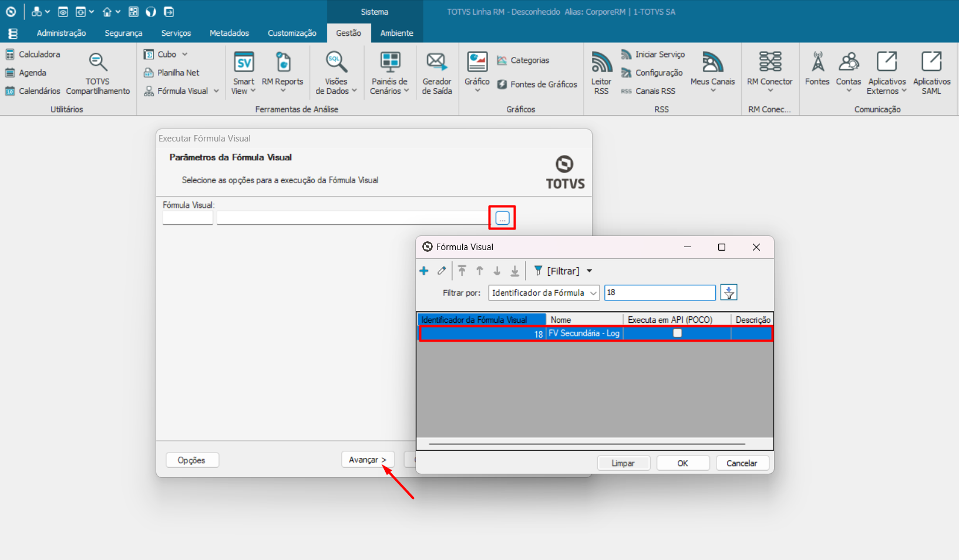This screenshot has width=959, height=560.
Task: Click Cancelar in the Fórmula Visual dialog
Action: (x=742, y=463)
